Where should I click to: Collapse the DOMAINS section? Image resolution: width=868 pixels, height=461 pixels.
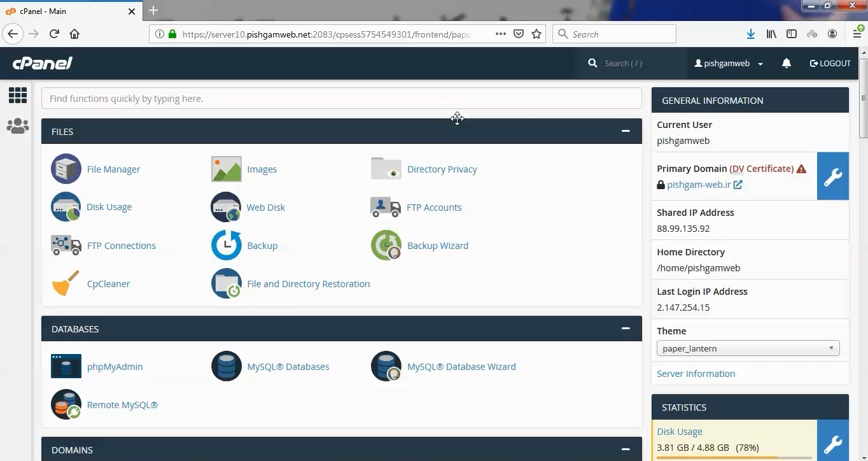625,450
